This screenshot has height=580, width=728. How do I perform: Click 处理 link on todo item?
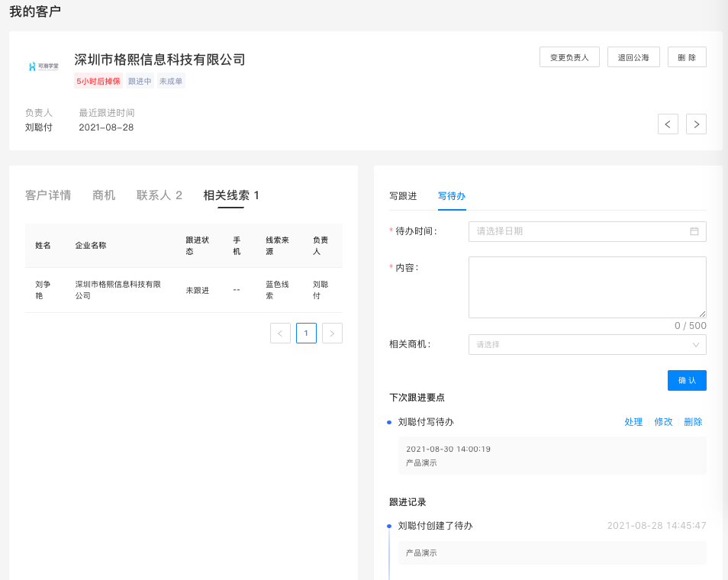point(633,422)
